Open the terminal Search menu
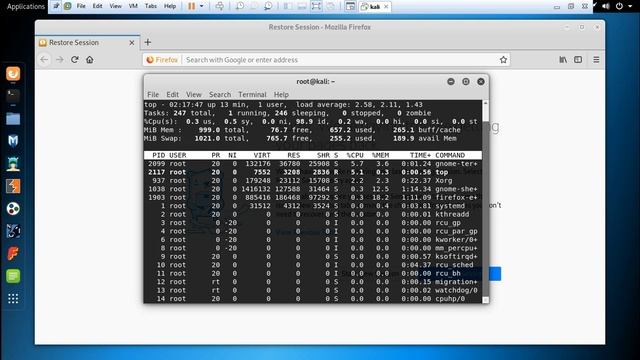 (220, 94)
